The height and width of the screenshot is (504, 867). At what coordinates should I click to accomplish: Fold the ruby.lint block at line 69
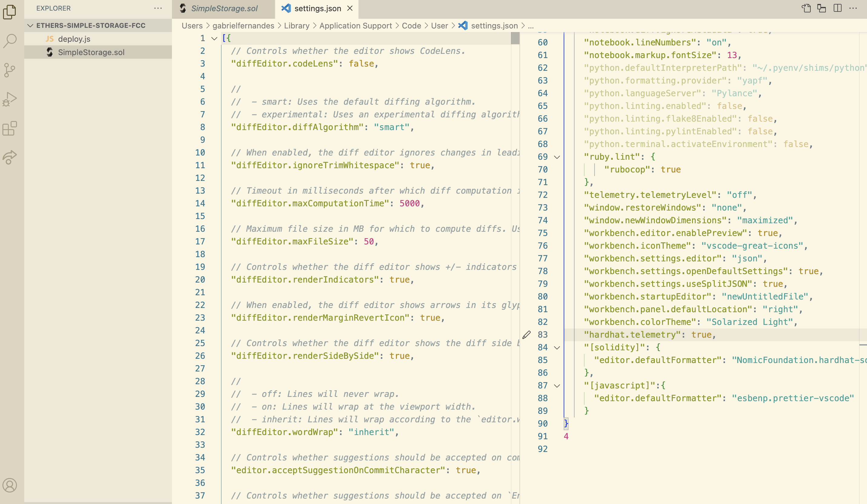tap(557, 157)
